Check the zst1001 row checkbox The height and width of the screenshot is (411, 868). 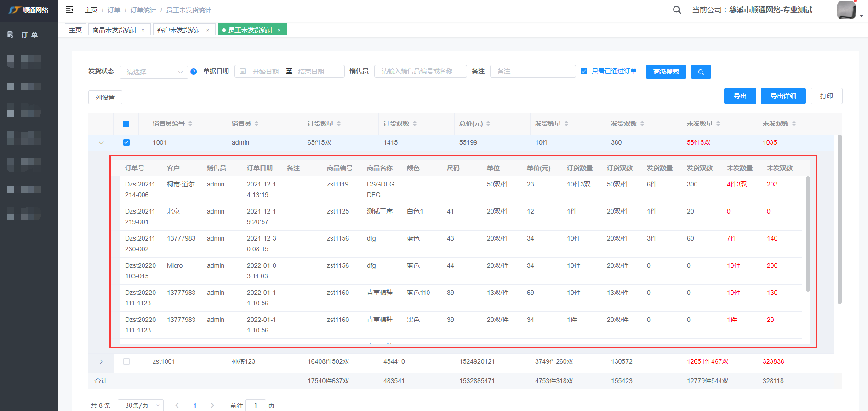(126, 361)
